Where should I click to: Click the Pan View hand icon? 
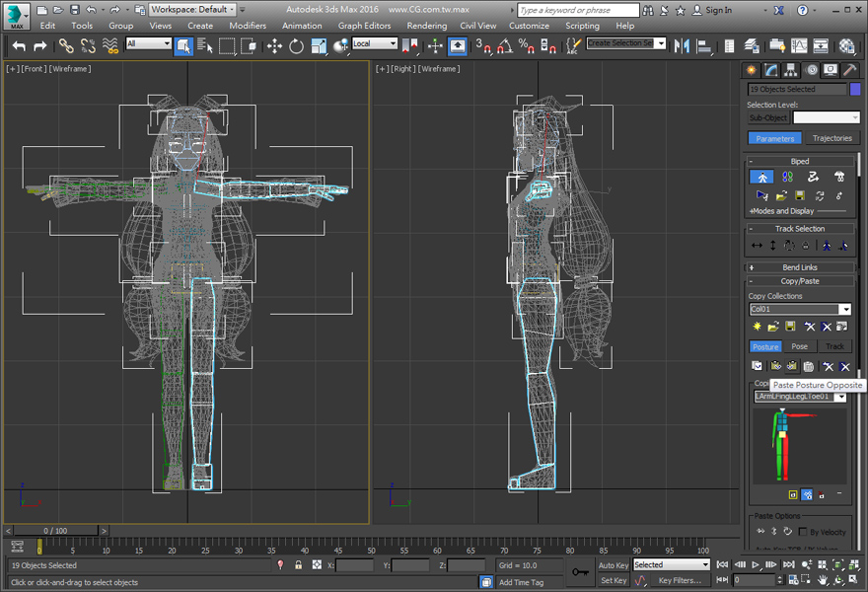824,580
